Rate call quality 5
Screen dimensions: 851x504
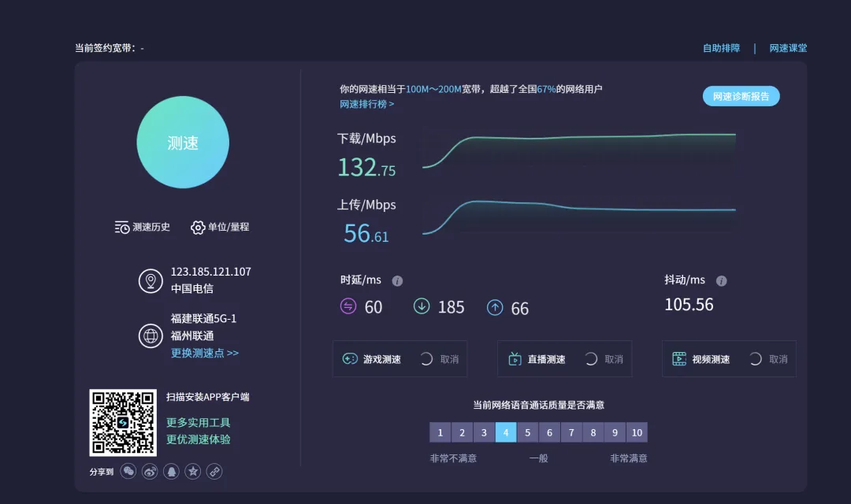pos(527,432)
